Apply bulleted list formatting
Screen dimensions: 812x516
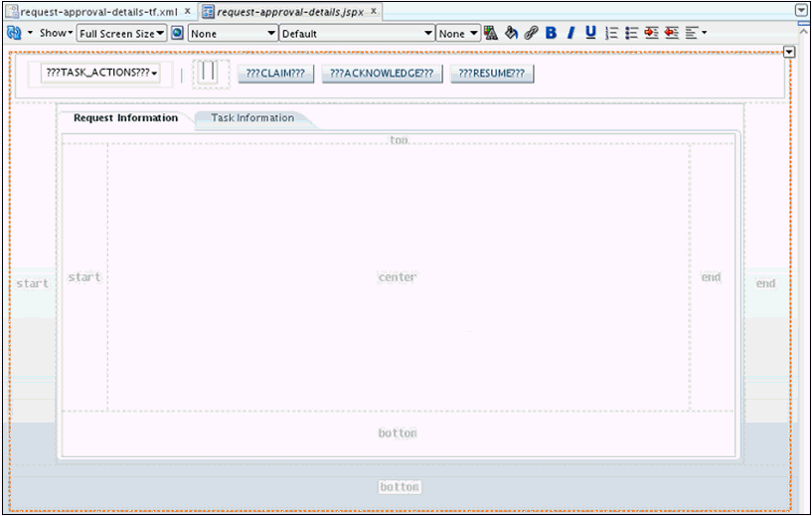point(631,33)
